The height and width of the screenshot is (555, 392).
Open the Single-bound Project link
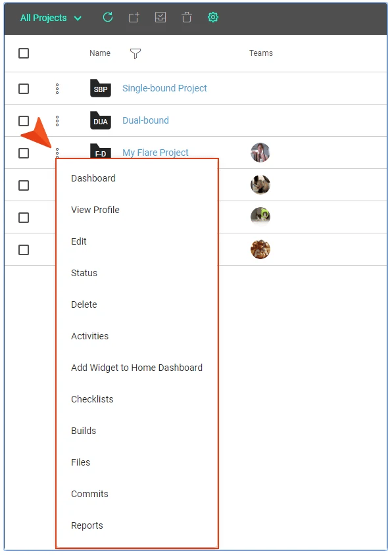164,88
